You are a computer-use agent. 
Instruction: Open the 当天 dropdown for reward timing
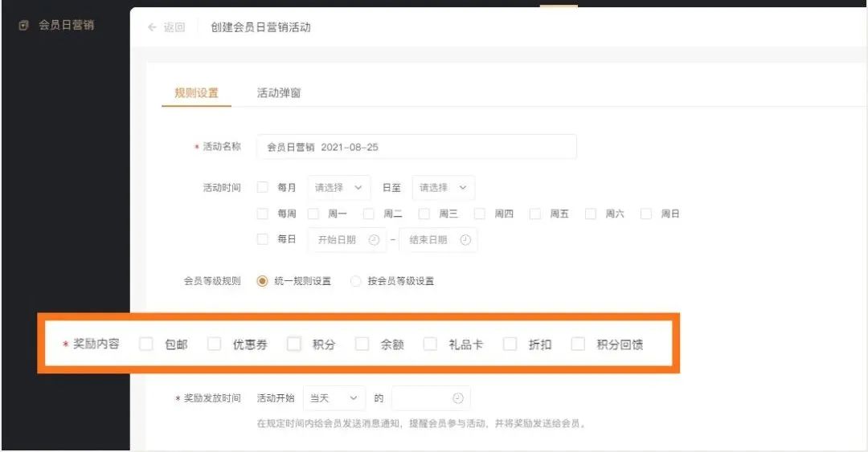(x=334, y=397)
